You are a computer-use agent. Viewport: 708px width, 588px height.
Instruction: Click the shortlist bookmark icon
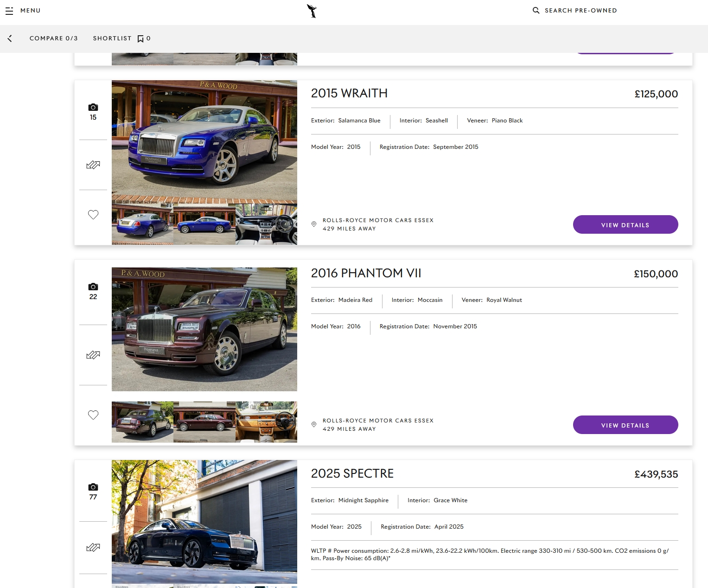tap(140, 39)
